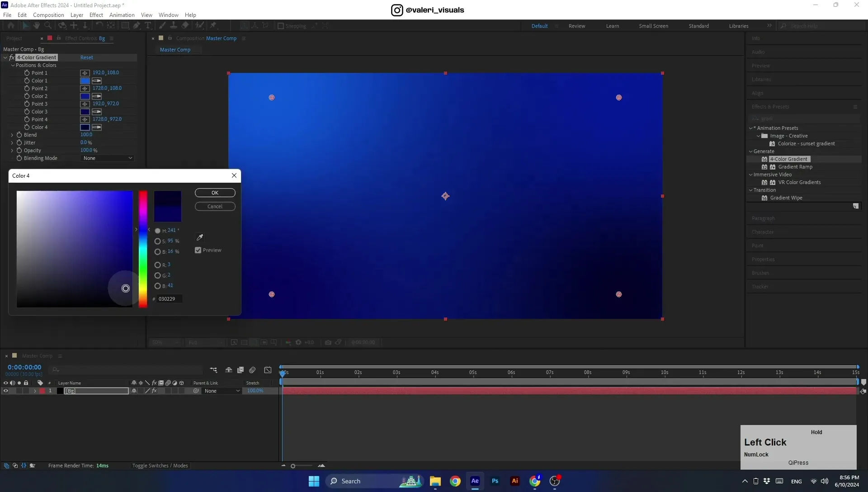Click Toggle Switches / Modes button
The width and height of the screenshot is (868, 492).
[x=160, y=466]
